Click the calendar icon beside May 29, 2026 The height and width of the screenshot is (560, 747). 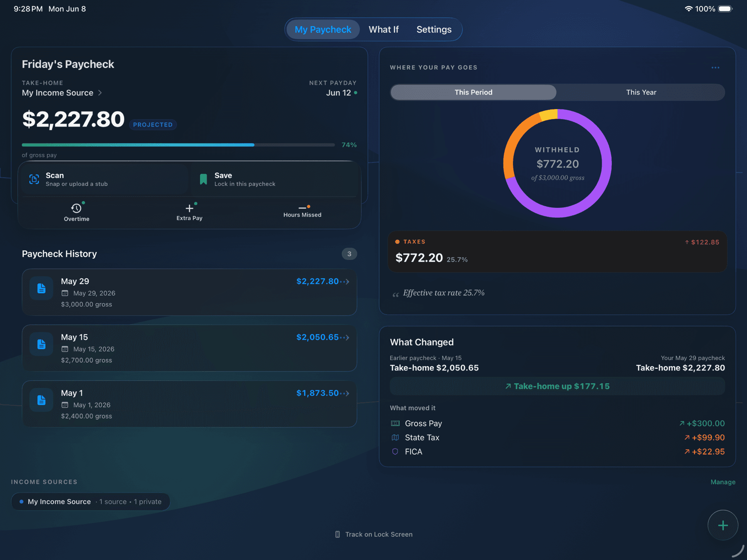click(x=65, y=293)
